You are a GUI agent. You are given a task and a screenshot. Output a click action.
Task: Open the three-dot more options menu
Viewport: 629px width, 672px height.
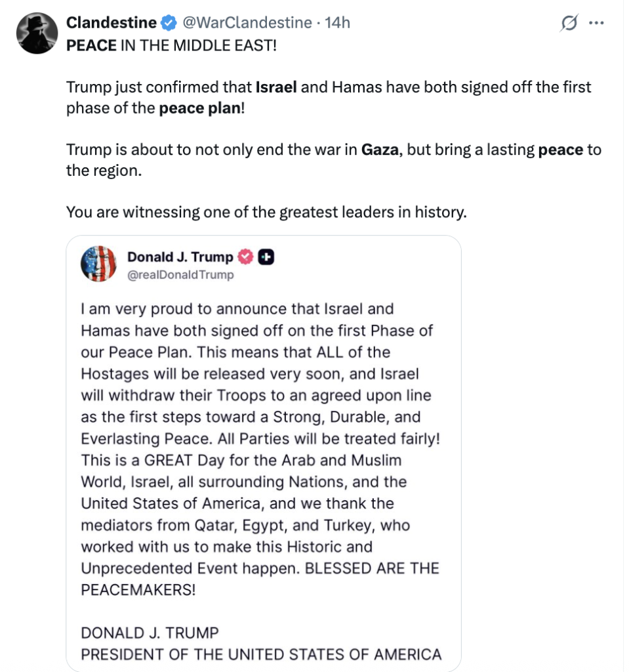(x=596, y=23)
